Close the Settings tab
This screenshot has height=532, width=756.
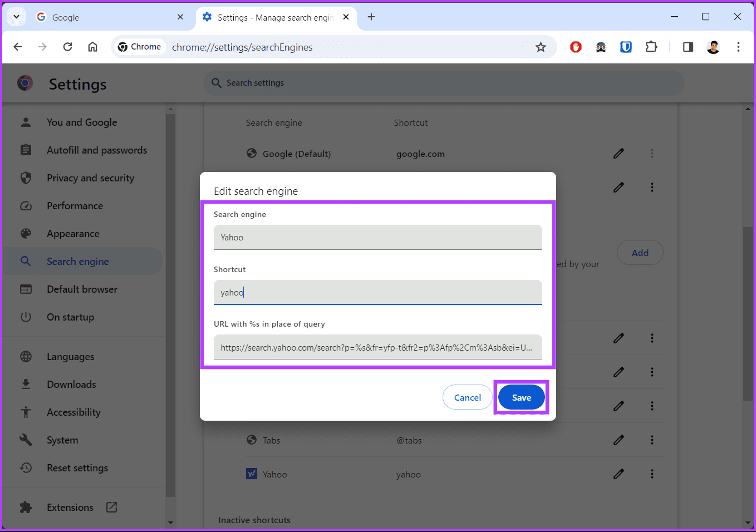tap(346, 17)
